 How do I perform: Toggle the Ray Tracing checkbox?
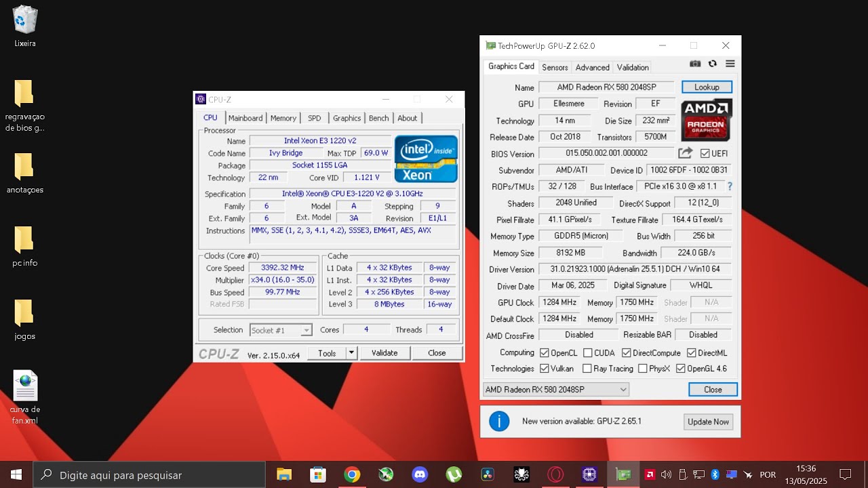point(587,369)
